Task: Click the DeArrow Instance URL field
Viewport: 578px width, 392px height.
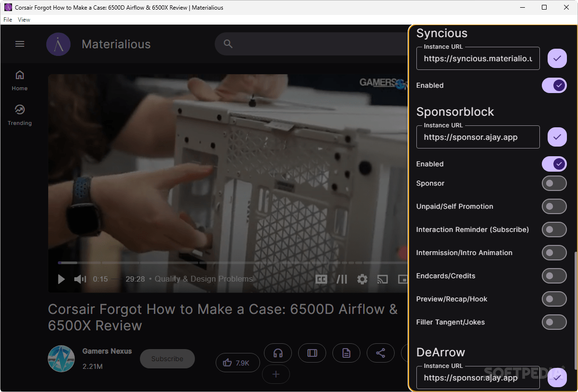Action: click(x=478, y=377)
